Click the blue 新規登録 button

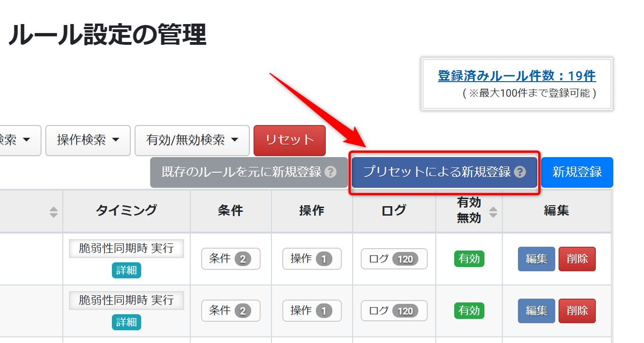(577, 172)
